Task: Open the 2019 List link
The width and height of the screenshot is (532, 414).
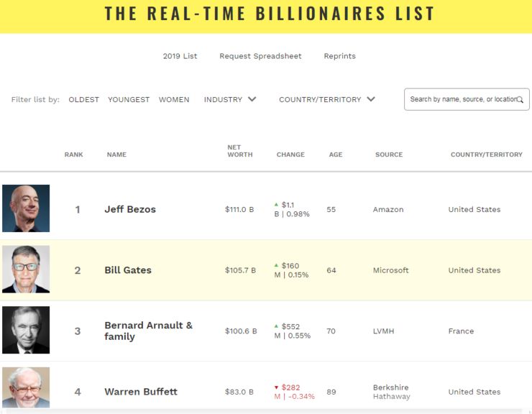Action: [x=180, y=56]
